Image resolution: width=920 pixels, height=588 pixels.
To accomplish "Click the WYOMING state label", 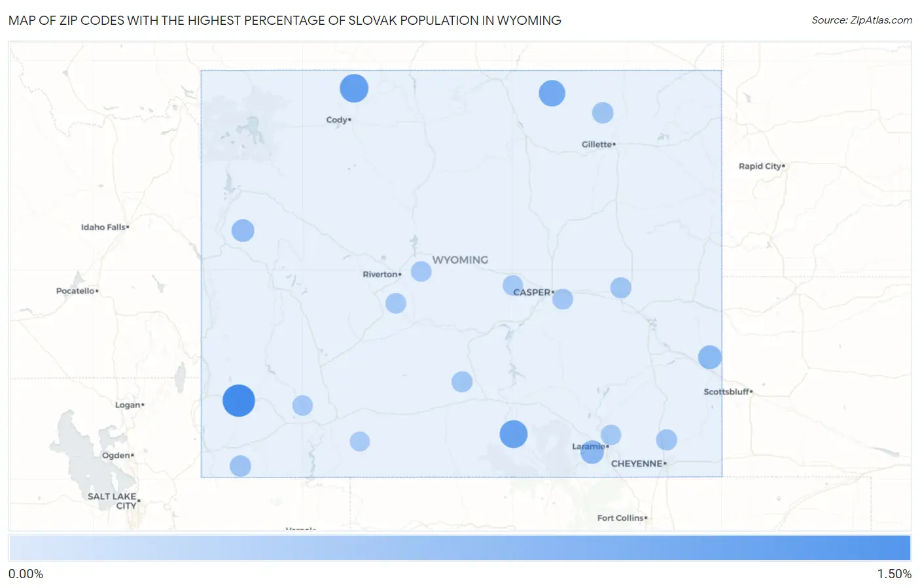I will click(460, 260).
